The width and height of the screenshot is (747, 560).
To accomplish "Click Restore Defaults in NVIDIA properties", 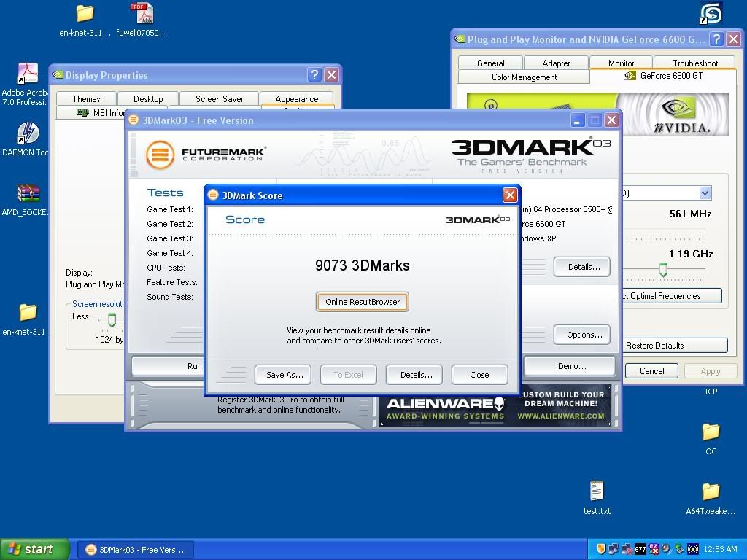I will (x=674, y=346).
